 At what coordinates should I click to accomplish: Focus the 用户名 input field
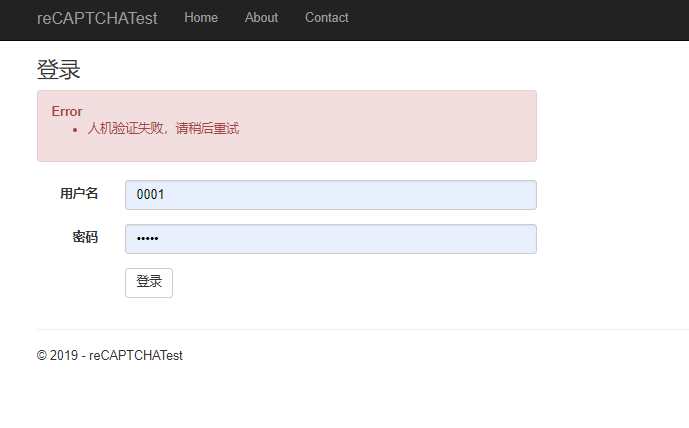click(330, 195)
